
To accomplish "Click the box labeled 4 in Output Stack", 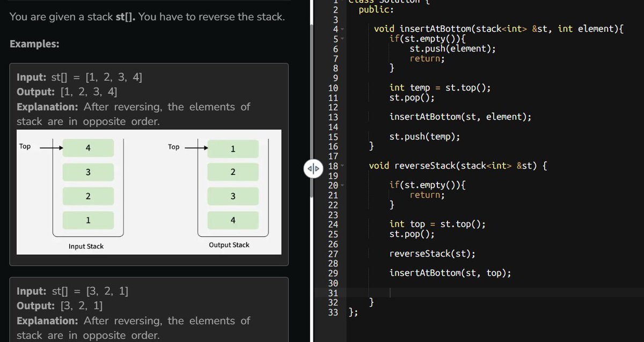I will coord(233,221).
